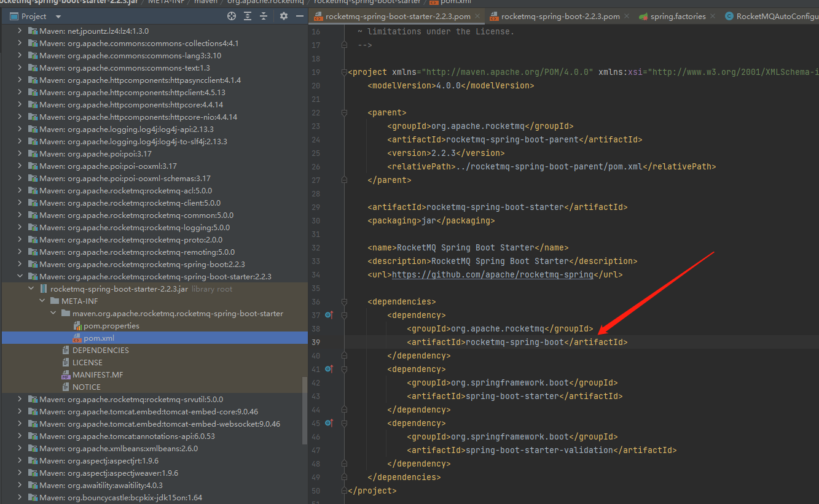Click the <version>2.2.3</version> text
819x504 pixels.
[x=446, y=153]
